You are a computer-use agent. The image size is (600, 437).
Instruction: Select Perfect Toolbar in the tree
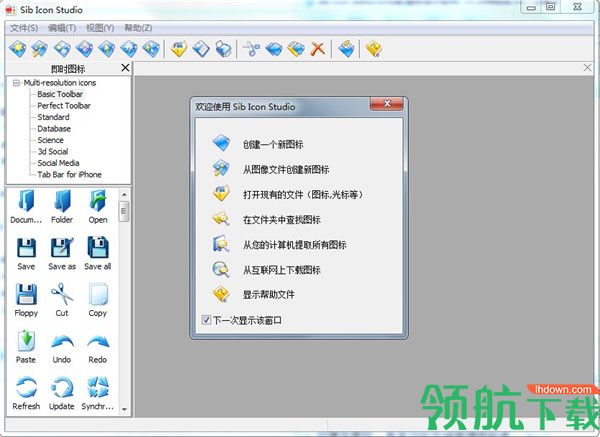64,106
